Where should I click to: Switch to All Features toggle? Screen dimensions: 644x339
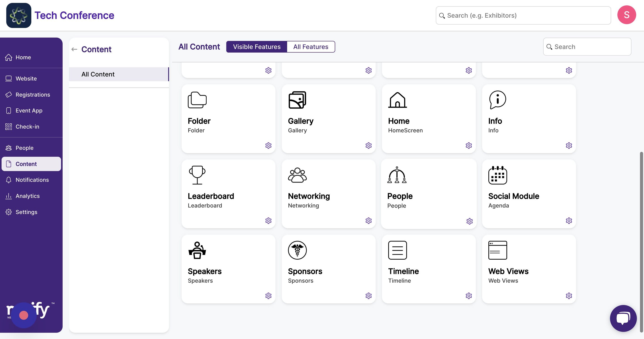(311, 47)
